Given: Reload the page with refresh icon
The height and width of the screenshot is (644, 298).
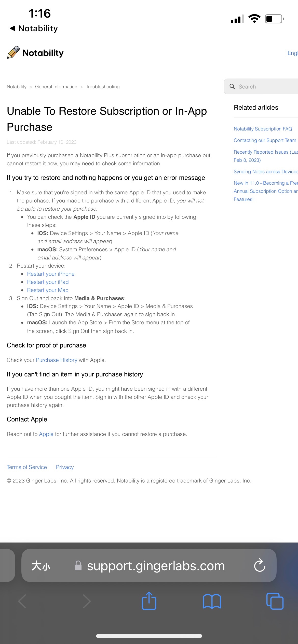Looking at the screenshot, I should pos(260,566).
